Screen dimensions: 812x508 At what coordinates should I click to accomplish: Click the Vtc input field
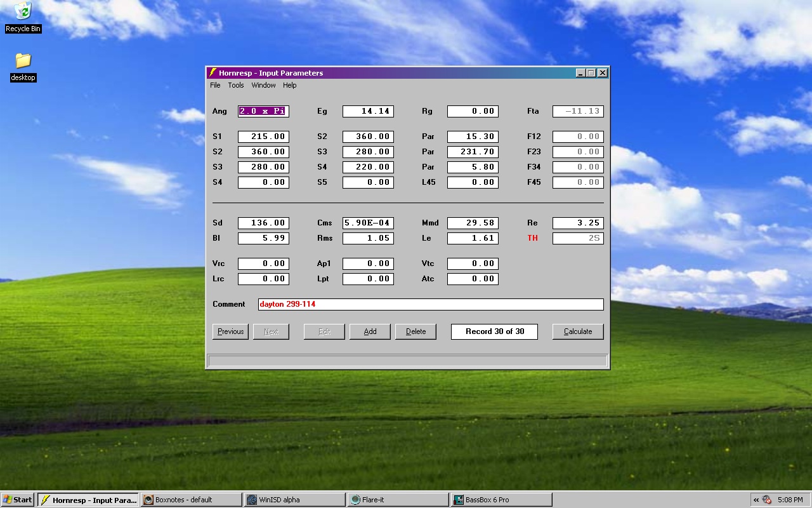473,264
